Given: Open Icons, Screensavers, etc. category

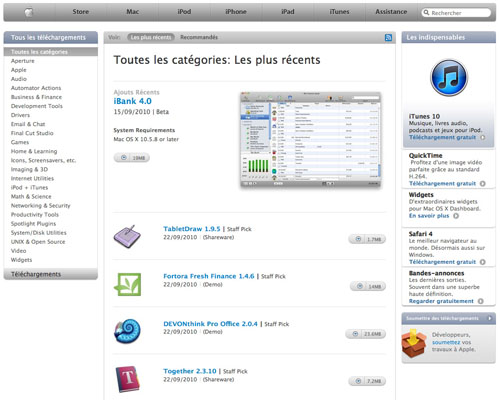Looking at the screenshot, I should pos(43,160).
